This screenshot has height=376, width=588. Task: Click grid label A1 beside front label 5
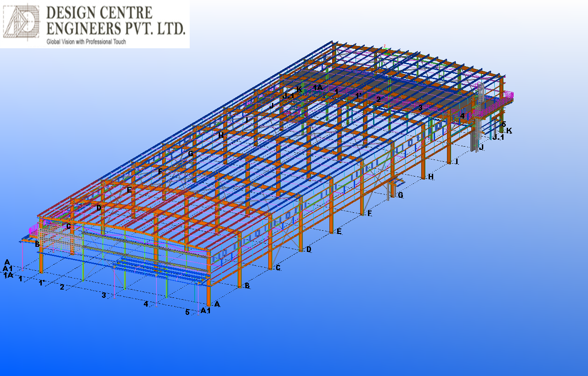click(x=205, y=311)
